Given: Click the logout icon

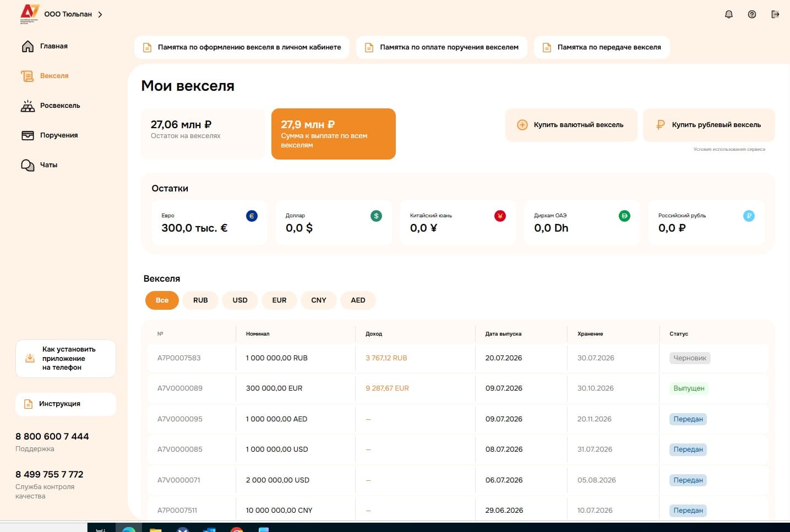Looking at the screenshot, I should point(775,14).
